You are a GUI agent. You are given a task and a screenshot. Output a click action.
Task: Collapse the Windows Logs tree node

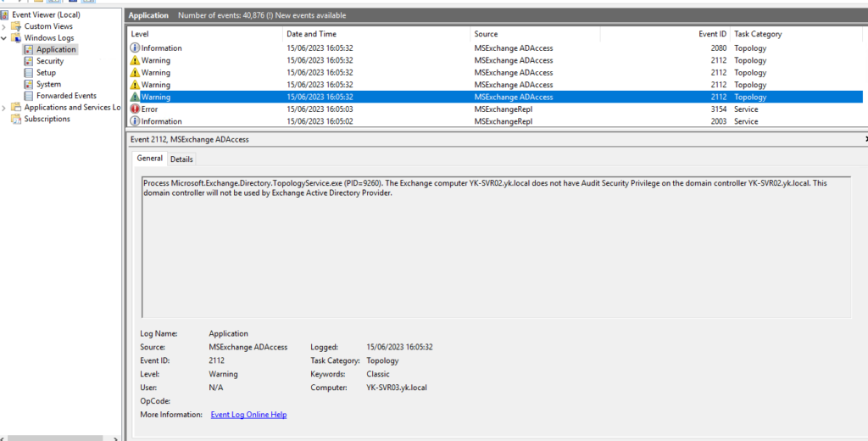click(5, 38)
